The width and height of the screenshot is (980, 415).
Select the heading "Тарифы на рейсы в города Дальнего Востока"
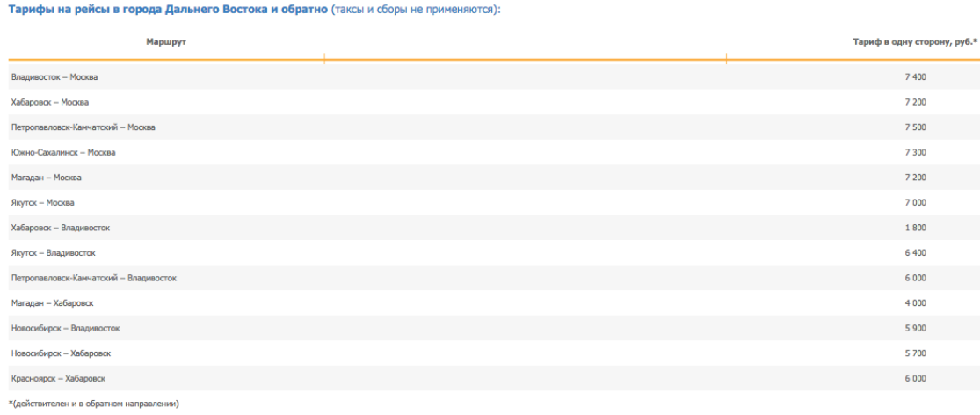tap(167, 10)
